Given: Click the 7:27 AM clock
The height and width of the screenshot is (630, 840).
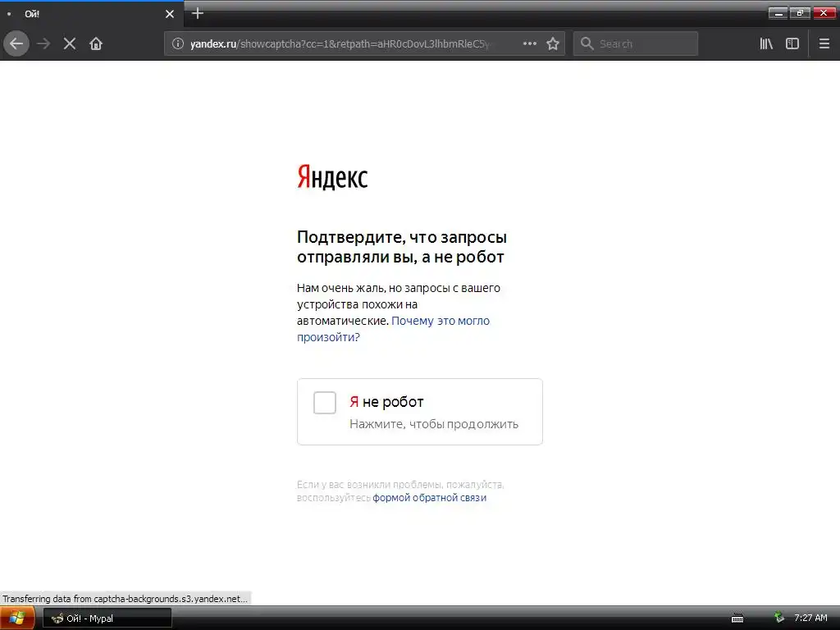Looking at the screenshot, I should [x=810, y=619].
